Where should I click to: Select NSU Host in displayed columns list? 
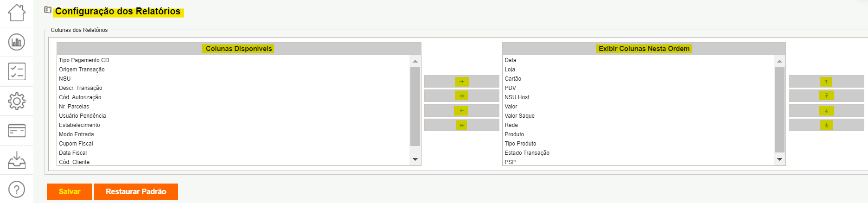click(x=638, y=97)
